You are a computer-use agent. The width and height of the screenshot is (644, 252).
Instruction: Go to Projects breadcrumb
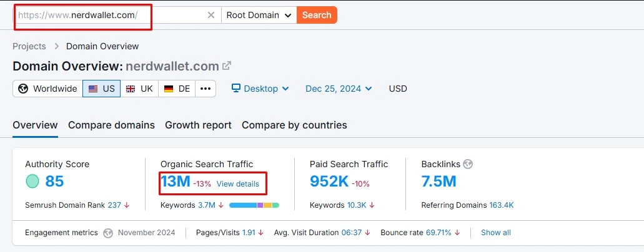(x=29, y=46)
